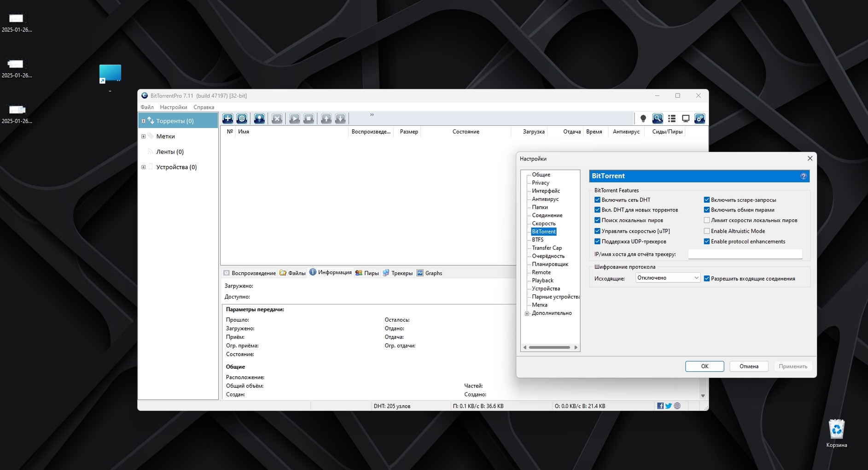Select the second 2025-01-26 desktop file

point(17,69)
